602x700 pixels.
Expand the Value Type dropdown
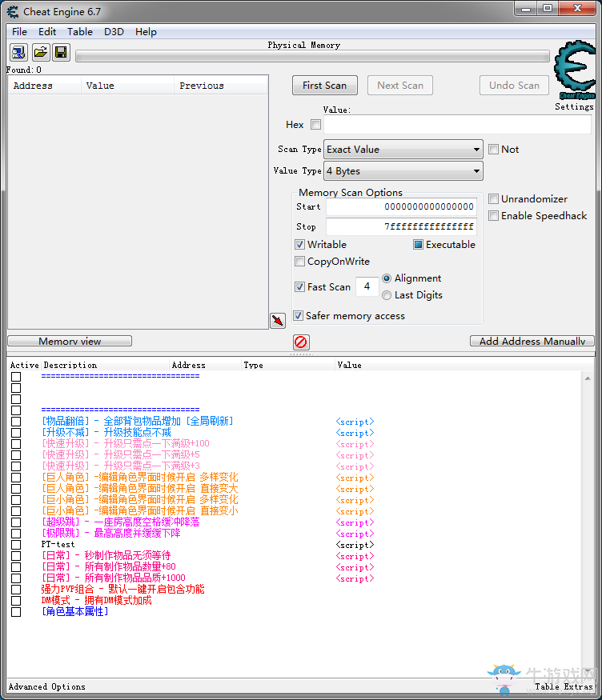click(x=403, y=171)
